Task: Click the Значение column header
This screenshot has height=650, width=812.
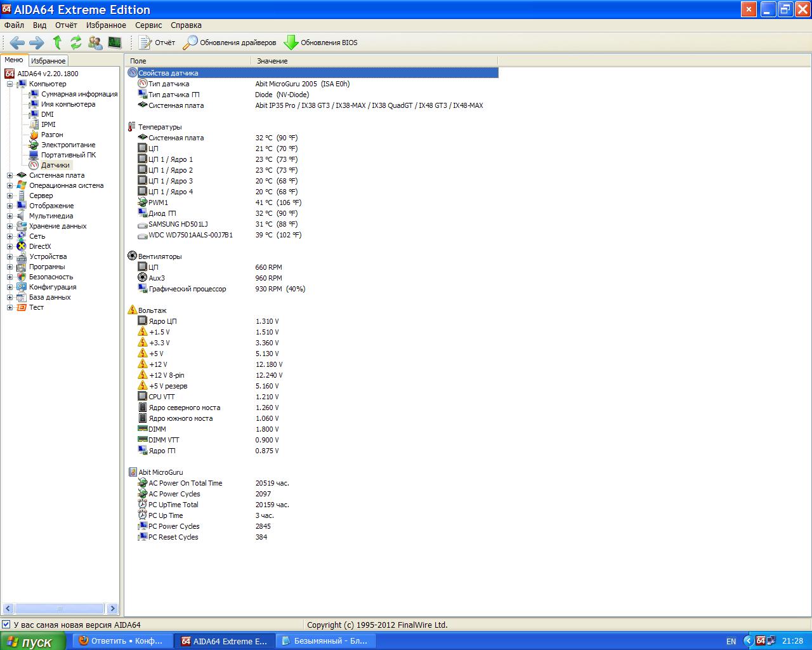Action: 375,61
